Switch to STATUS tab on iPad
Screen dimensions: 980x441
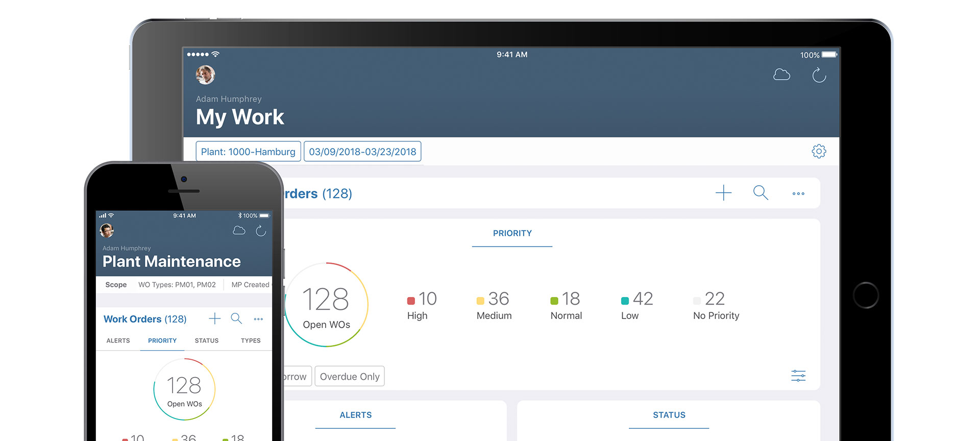coord(669,415)
